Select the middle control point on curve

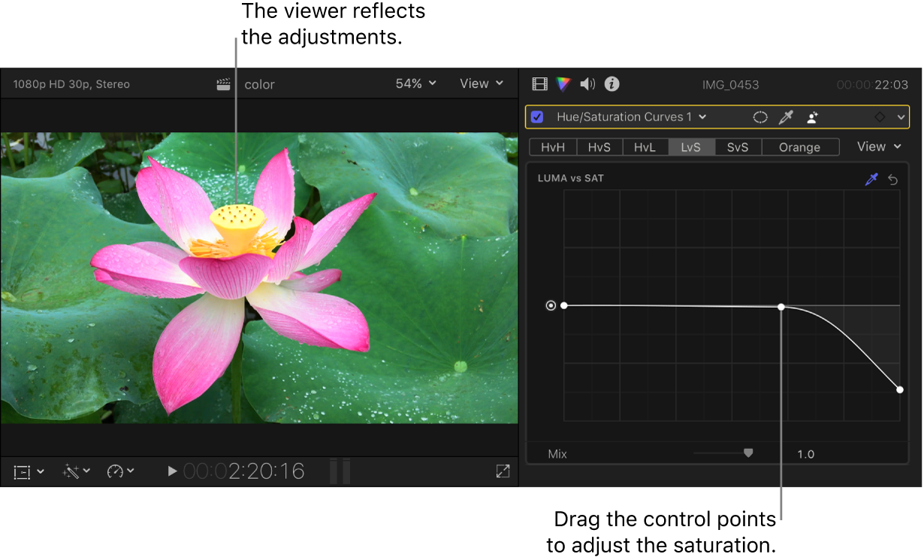point(781,307)
